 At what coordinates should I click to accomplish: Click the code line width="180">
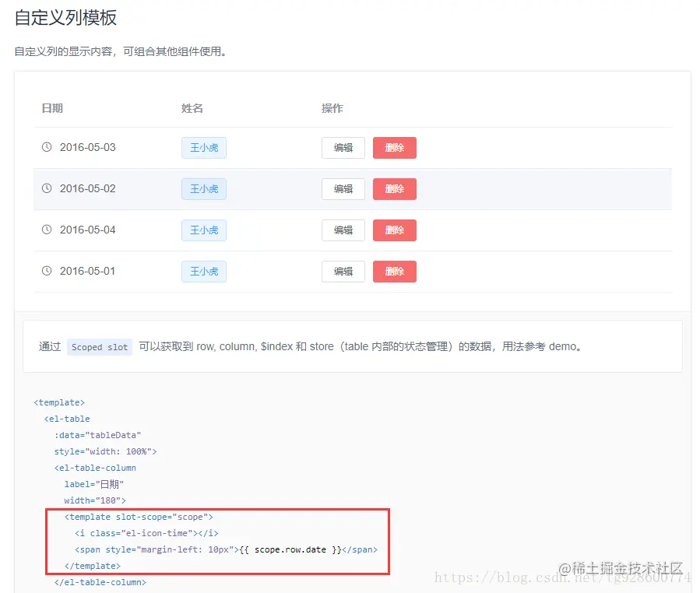[x=95, y=500]
